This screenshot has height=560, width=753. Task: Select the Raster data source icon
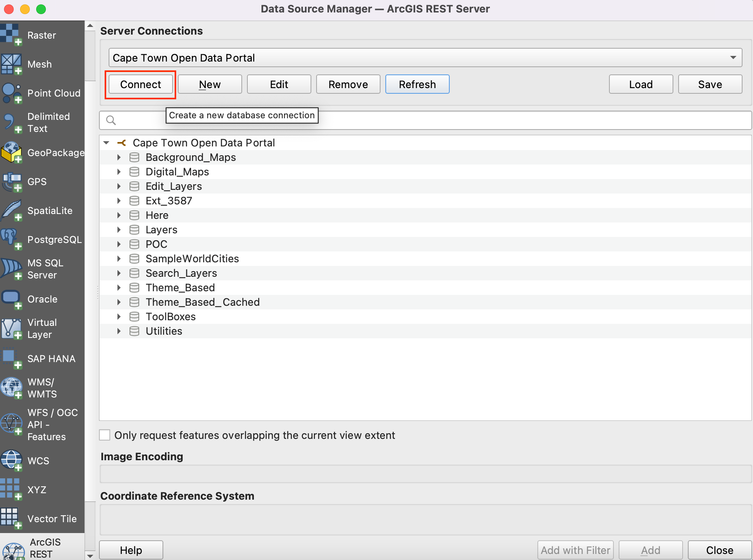[11, 35]
